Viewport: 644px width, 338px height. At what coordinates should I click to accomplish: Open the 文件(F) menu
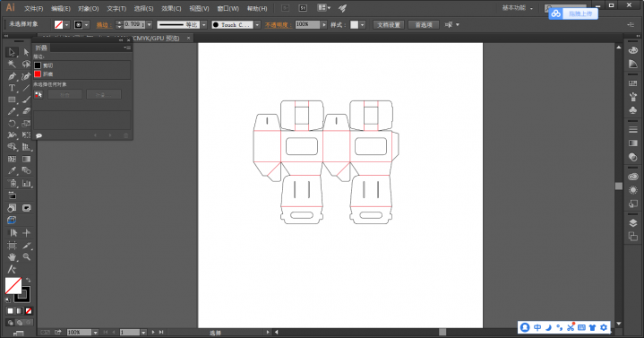[x=34, y=8]
